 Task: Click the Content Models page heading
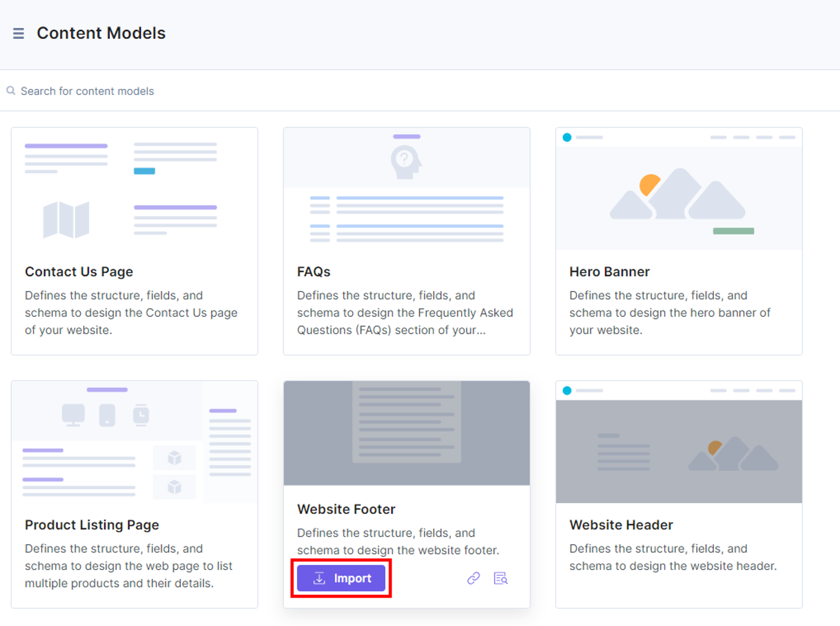pos(101,33)
